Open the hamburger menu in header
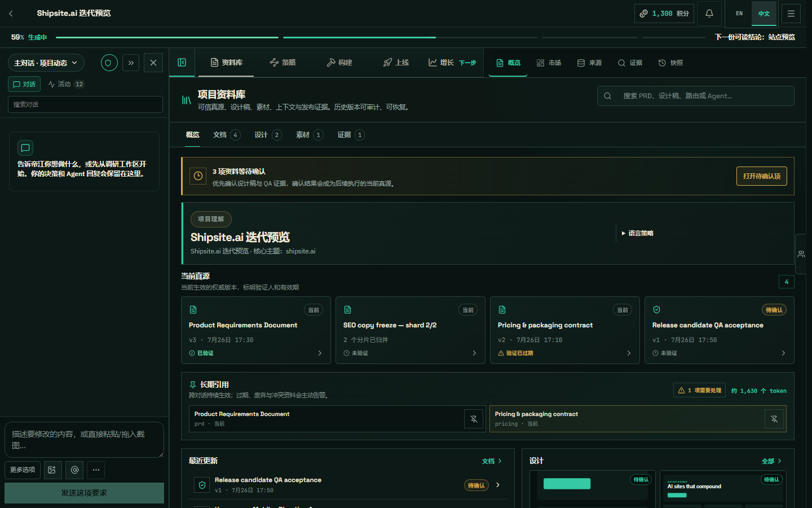Viewport: 812px width, 508px height. [x=791, y=14]
